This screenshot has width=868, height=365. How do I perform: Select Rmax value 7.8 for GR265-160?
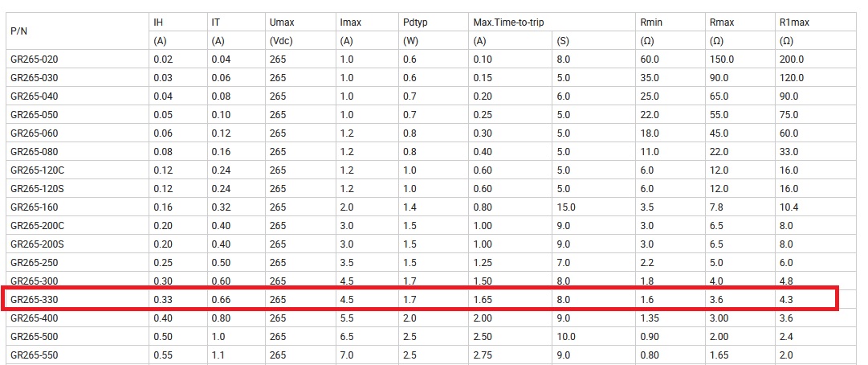[716, 207]
